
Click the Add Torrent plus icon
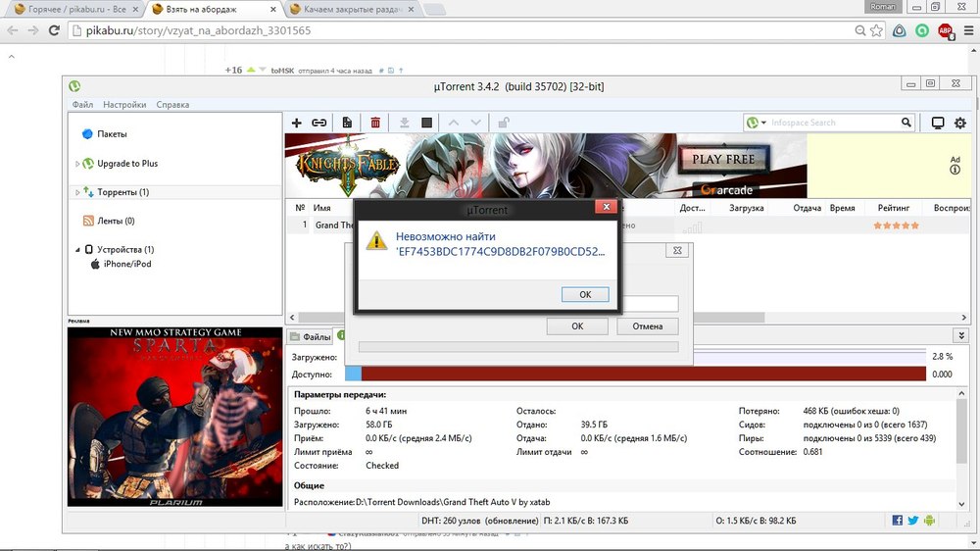[297, 123]
